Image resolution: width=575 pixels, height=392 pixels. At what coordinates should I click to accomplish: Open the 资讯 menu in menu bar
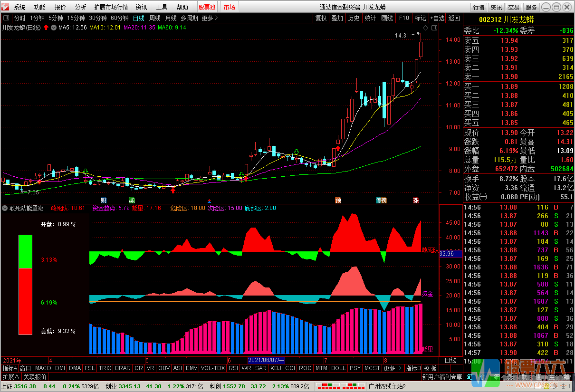click(x=142, y=7)
